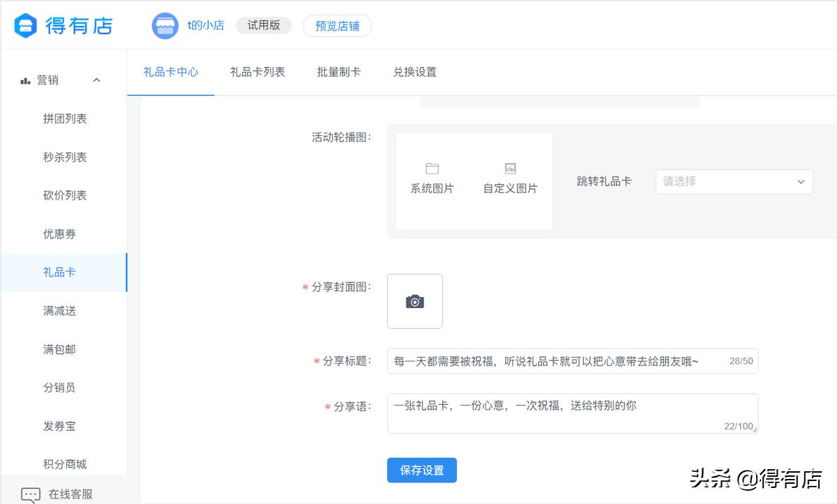Screen dimensions: 837x504
Task: Collapse the 营销 sidebar section
Action: (x=96, y=79)
